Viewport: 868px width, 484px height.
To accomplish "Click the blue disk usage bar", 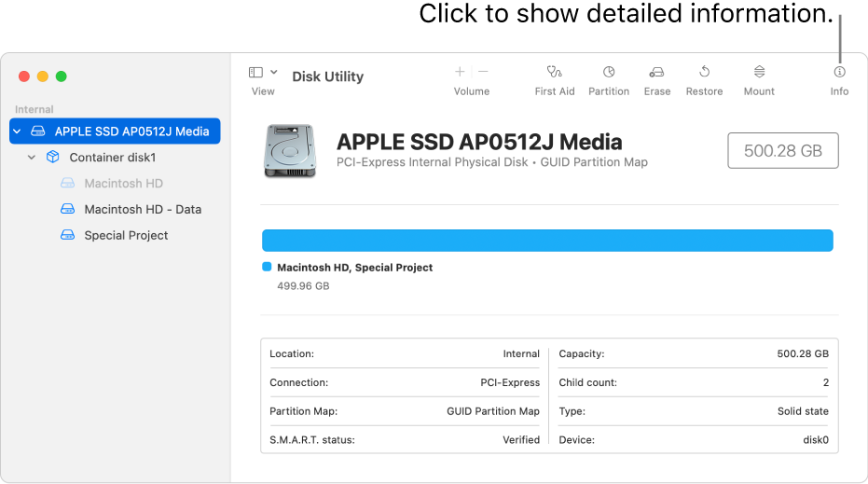I will pos(547,241).
